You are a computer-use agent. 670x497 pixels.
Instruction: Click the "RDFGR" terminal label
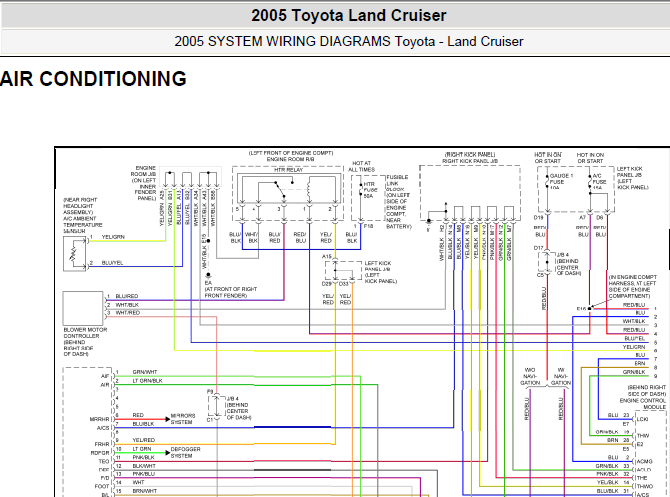[x=100, y=453]
